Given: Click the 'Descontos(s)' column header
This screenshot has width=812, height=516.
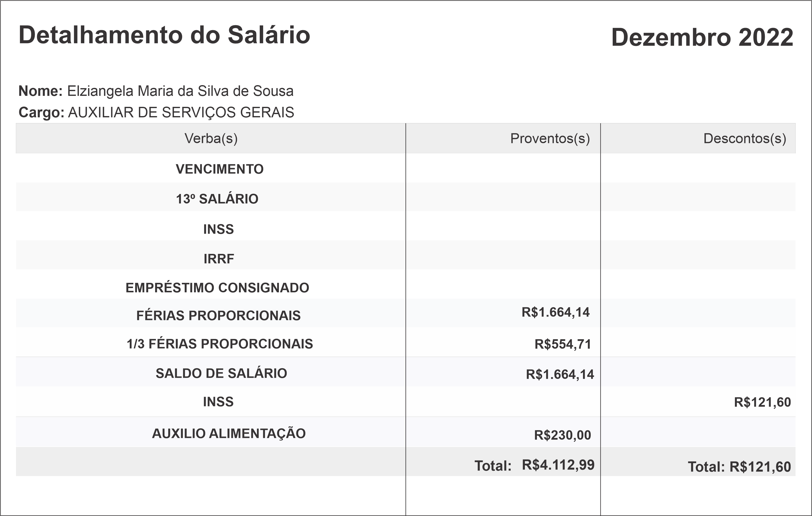Looking at the screenshot, I should point(745,138).
